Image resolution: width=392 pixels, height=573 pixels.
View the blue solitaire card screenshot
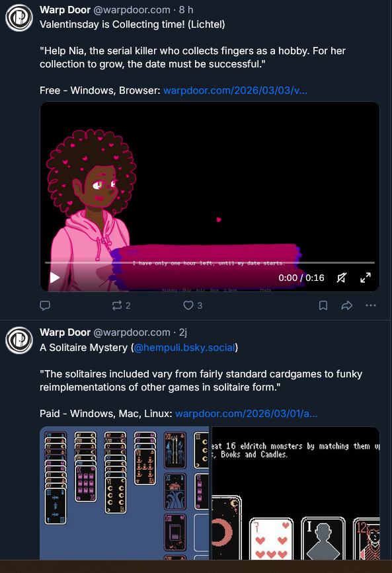click(124, 493)
